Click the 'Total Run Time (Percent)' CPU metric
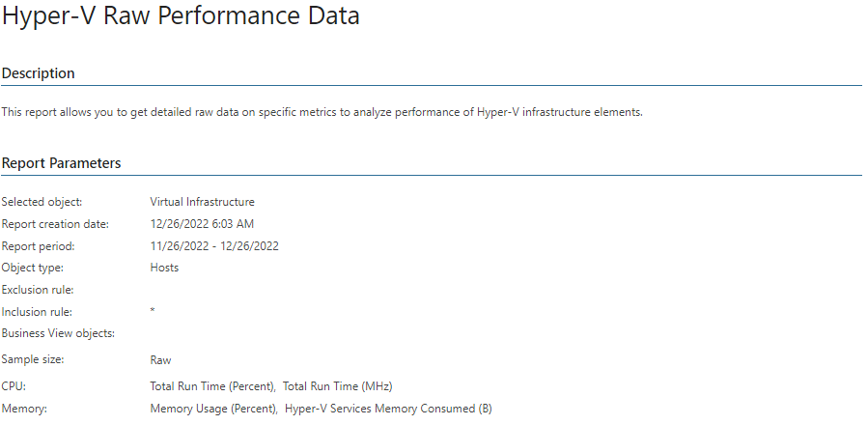 (x=213, y=386)
